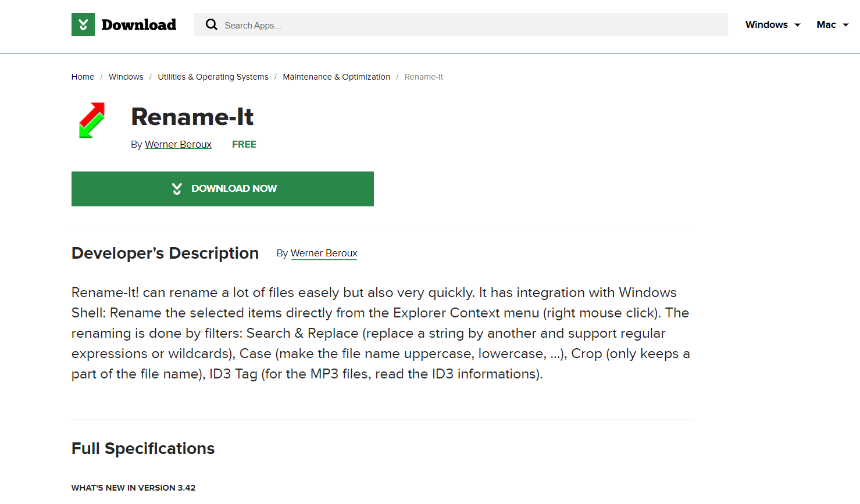
Task: Go to Home breadcrumb
Action: 83,77
